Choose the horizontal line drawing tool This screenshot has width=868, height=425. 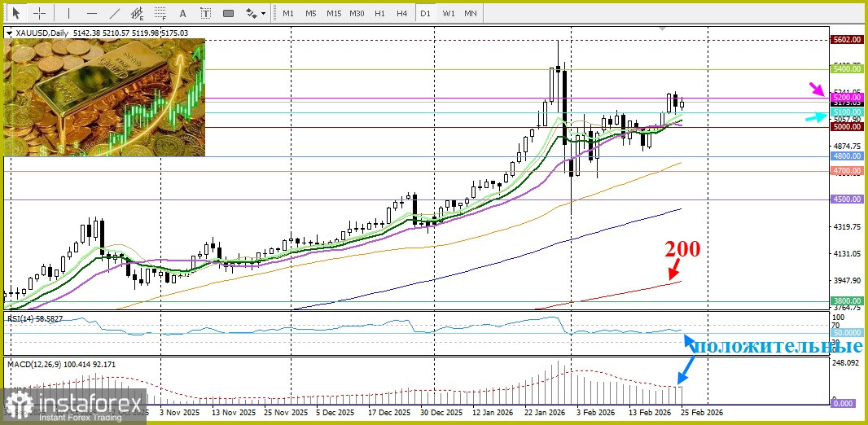[91, 13]
